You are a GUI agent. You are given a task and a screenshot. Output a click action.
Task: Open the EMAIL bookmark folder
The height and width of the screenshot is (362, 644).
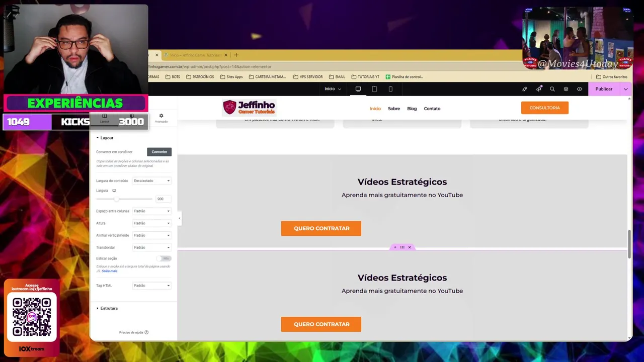tap(337, 77)
